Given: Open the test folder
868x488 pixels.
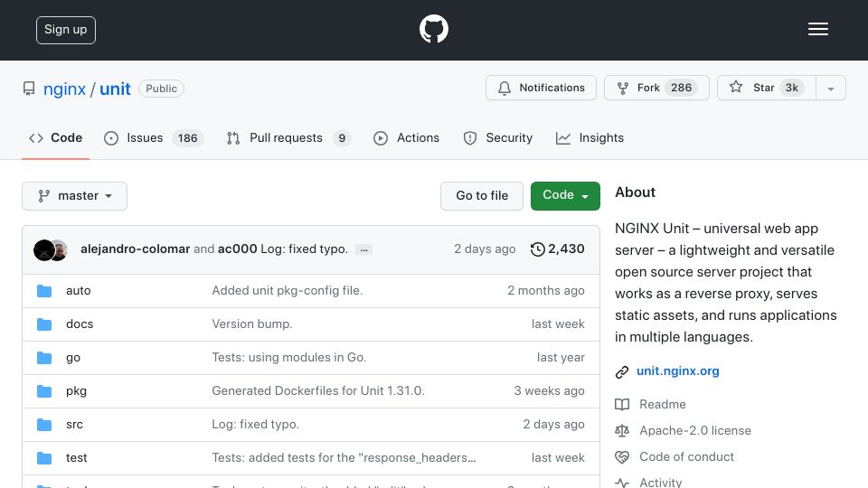Looking at the screenshot, I should 76,457.
